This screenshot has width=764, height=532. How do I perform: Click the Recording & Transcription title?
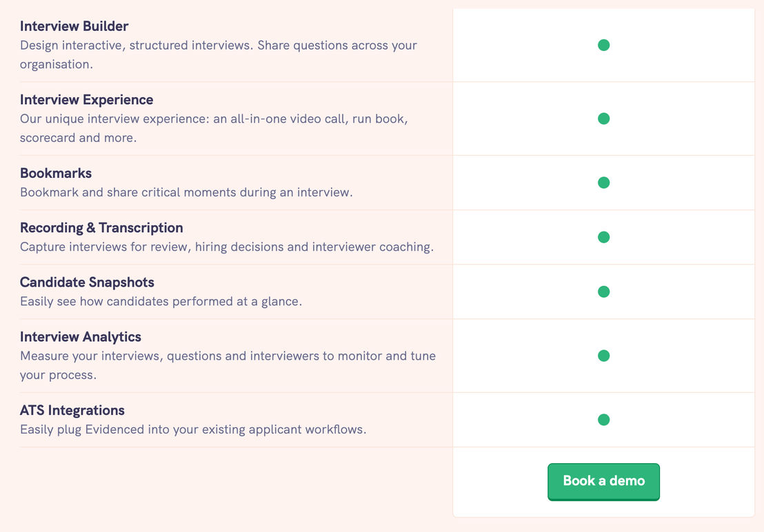tap(101, 228)
